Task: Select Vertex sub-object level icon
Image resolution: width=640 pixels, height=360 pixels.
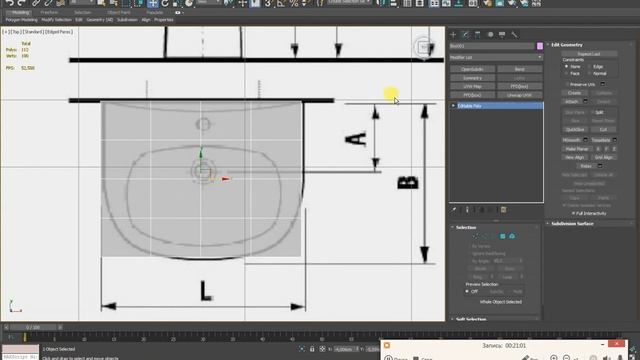Action: (476, 236)
